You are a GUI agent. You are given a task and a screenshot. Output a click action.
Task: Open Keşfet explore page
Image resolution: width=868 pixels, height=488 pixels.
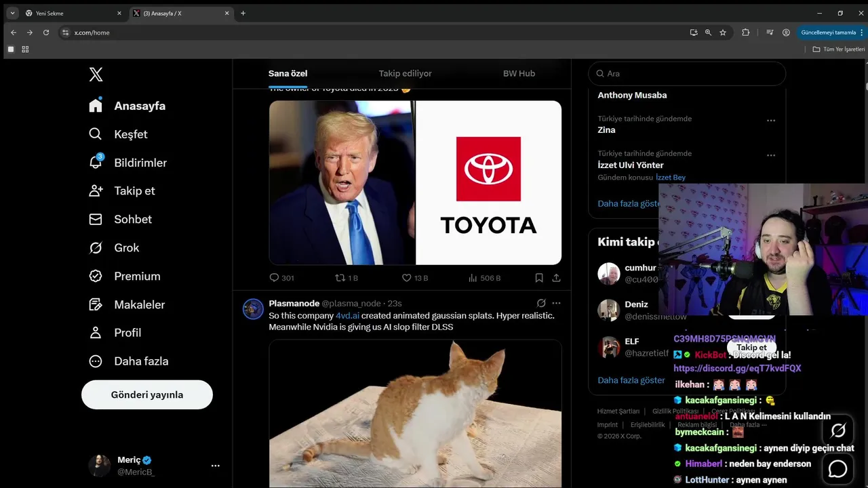(x=118, y=134)
